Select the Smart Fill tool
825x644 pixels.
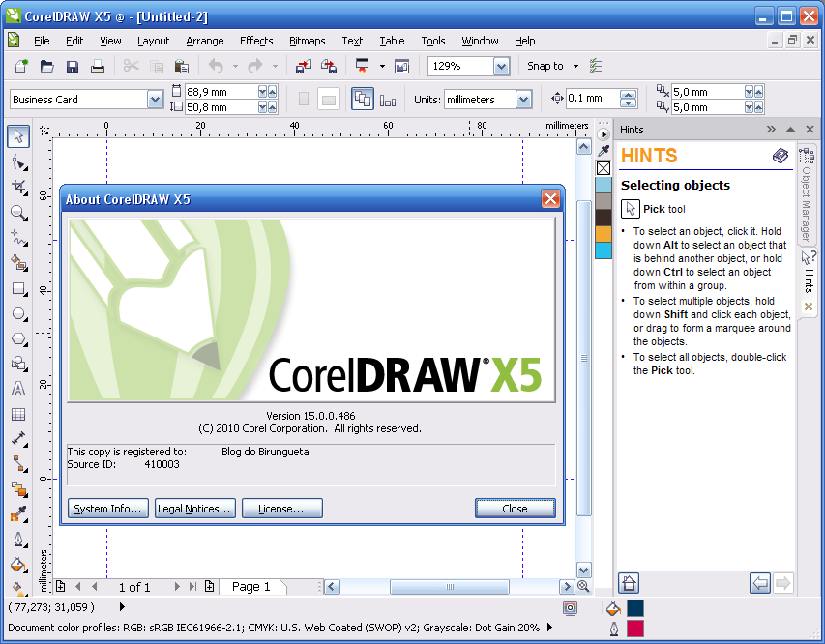click(x=19, y=263)
